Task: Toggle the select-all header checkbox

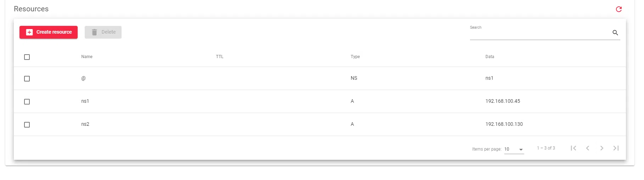Action: (x=27, y=57)
